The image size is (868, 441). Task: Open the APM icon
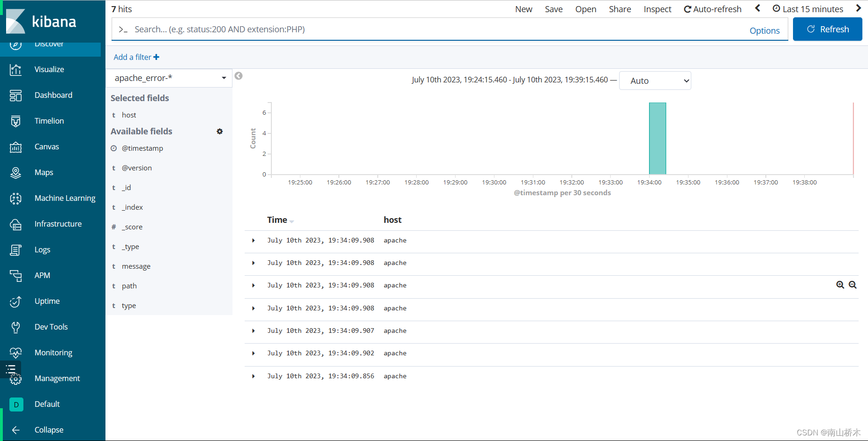pos(15,276)
